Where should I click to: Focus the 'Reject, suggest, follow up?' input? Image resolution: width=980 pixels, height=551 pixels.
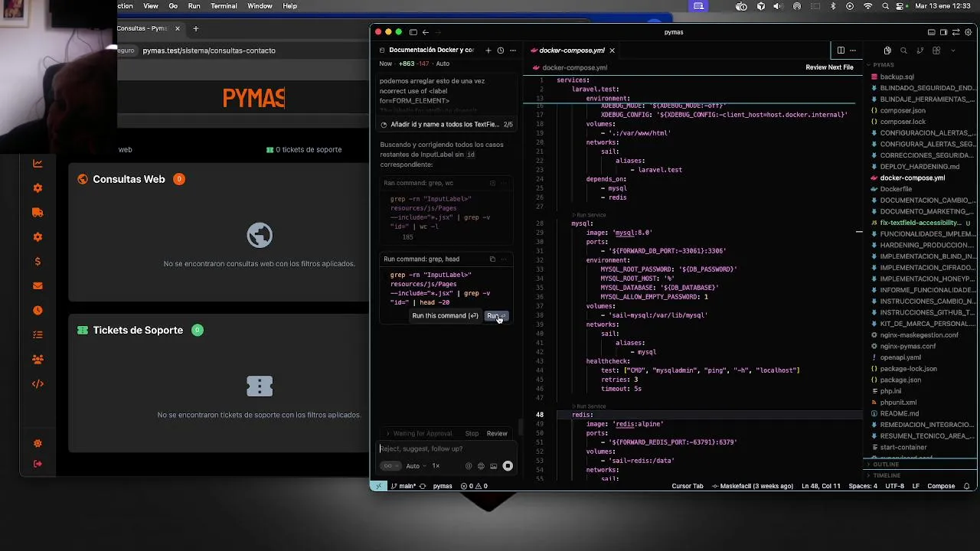(x=446, y=449)
